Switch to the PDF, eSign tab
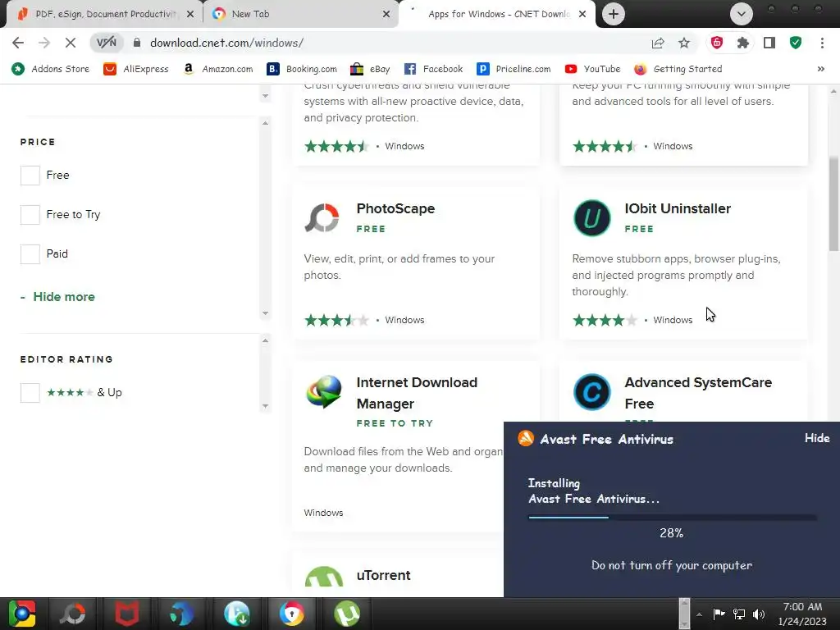The width and height of the screenshot is (840, 630). (104, 14)
